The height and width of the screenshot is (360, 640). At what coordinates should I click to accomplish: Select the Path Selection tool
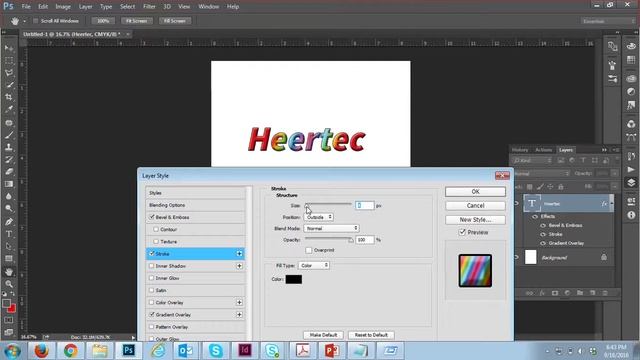(9, 246)
